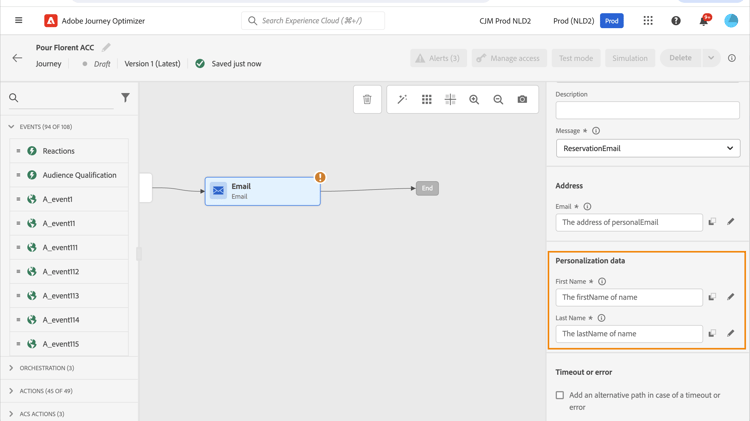Collapse the EVENTS section
This screenshot has height=421, width=750.
[11, 127]
